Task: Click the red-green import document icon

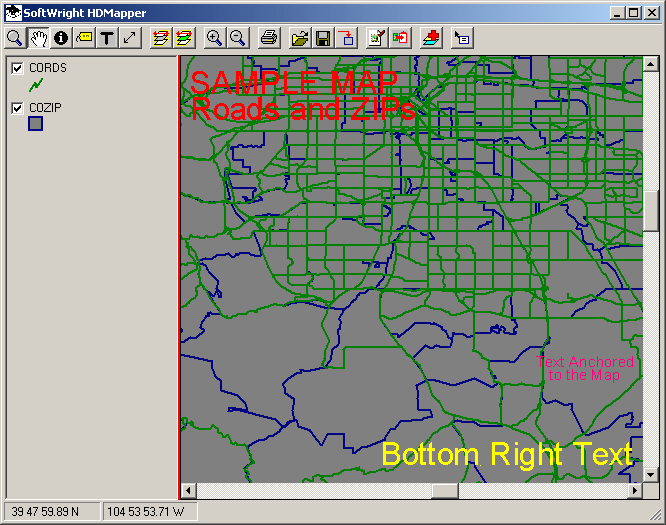Action: pyautogui.click(x=400, y=38)
